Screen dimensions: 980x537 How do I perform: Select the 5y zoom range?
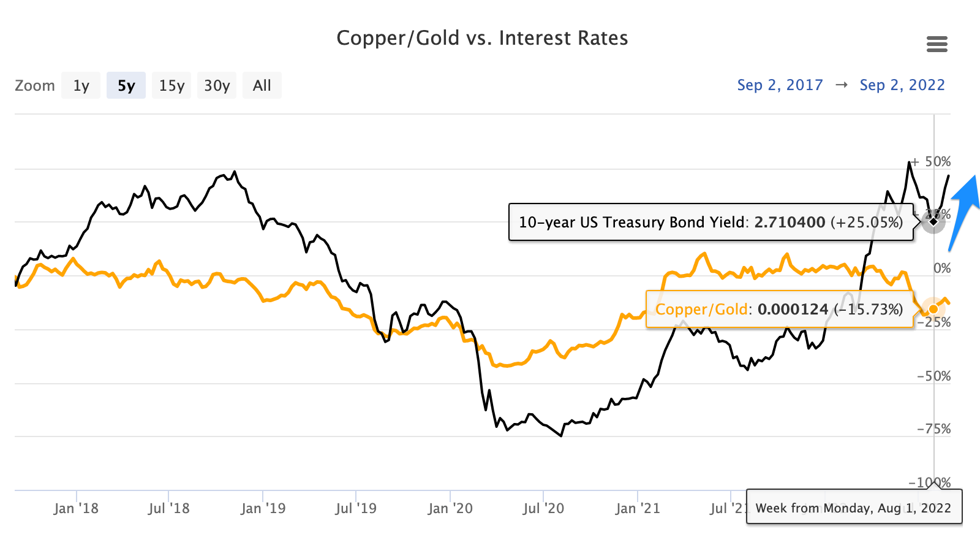pyautogui.click(x=126, y=85)
